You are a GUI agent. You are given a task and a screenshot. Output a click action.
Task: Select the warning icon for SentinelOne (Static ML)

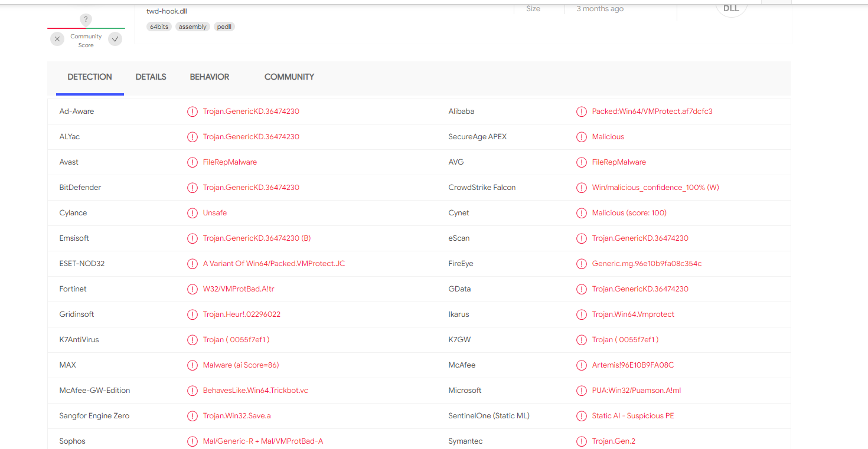582,416
